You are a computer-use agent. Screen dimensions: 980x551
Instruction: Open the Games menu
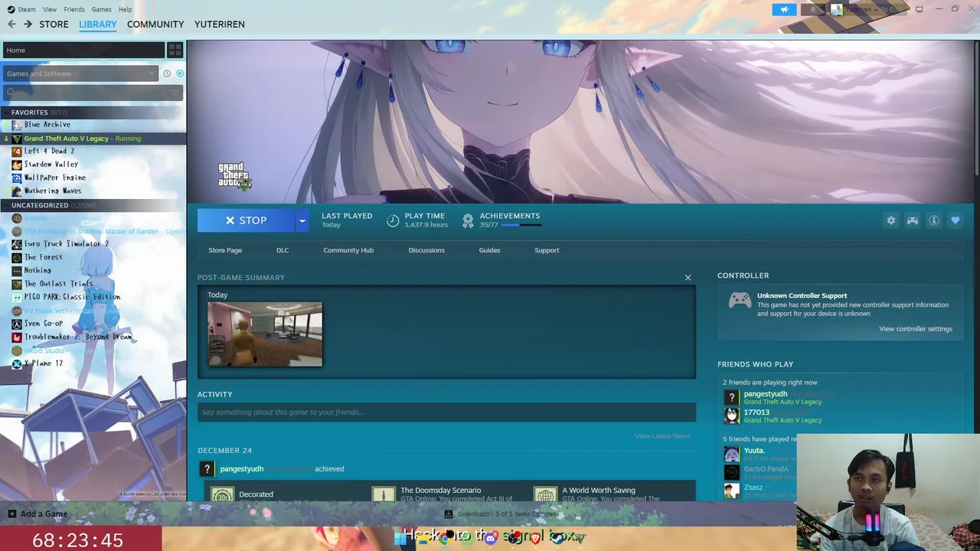[101, 9]
